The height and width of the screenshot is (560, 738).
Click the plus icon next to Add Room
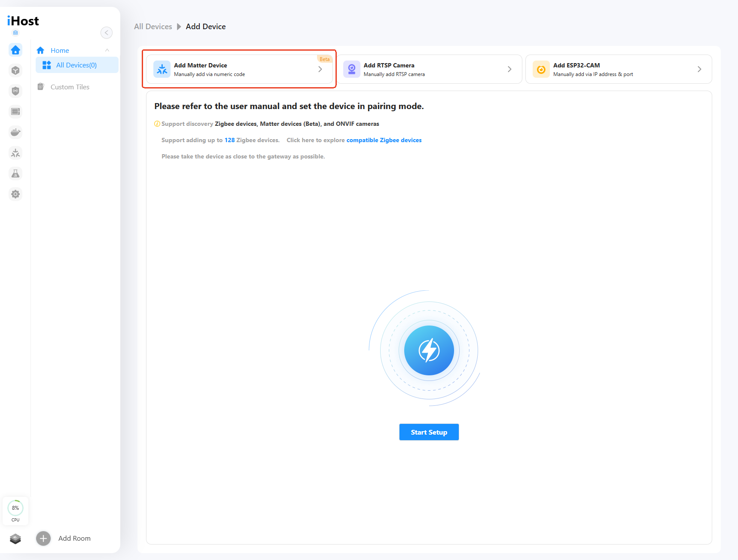tap(43, 539)
